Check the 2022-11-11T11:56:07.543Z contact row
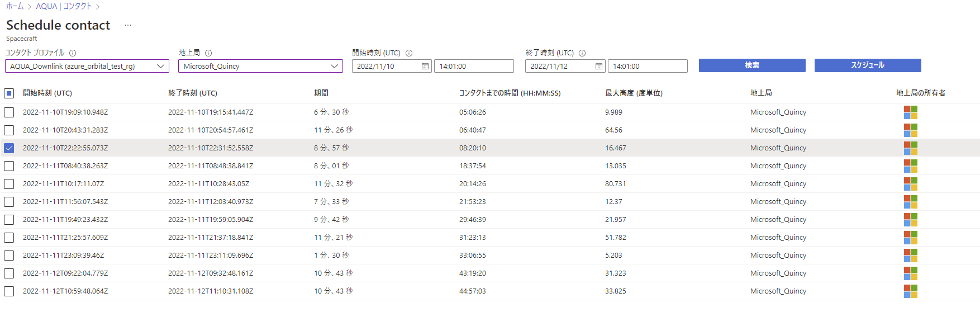 [x=9, y=202]
